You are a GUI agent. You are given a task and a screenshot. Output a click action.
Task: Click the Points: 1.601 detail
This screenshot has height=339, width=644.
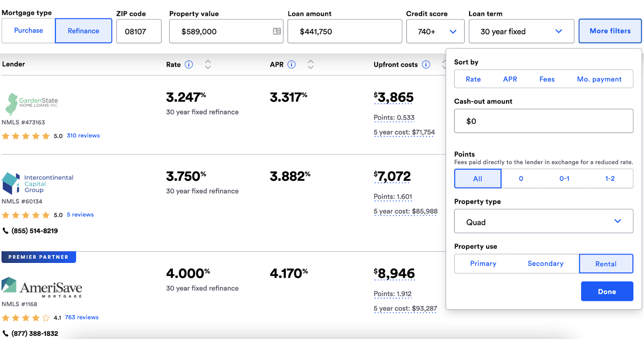click(393, 196)
